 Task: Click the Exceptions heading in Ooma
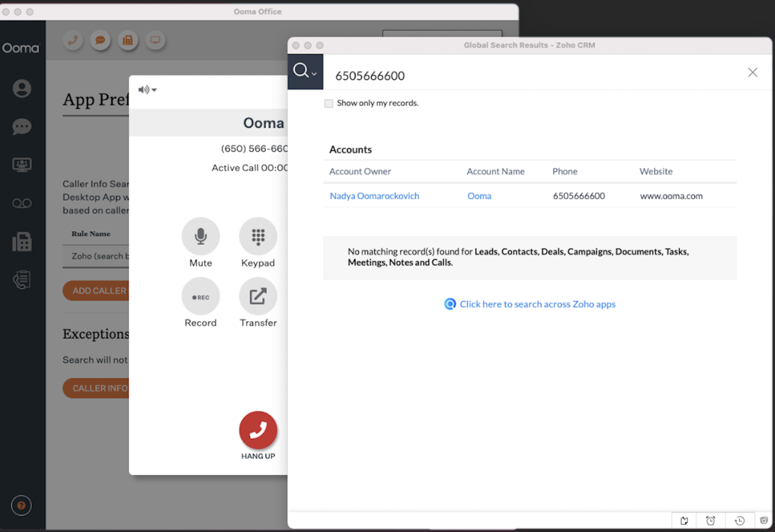point(96,334)
